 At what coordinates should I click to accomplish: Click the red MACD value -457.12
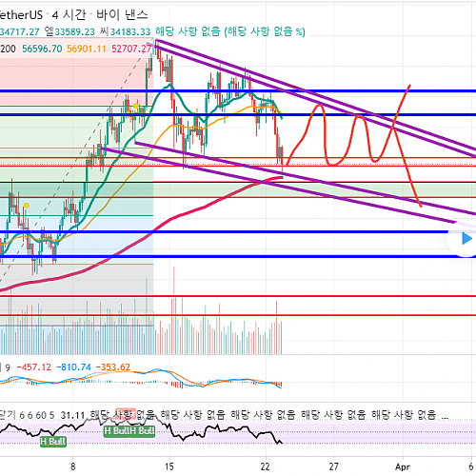(34, 367)
